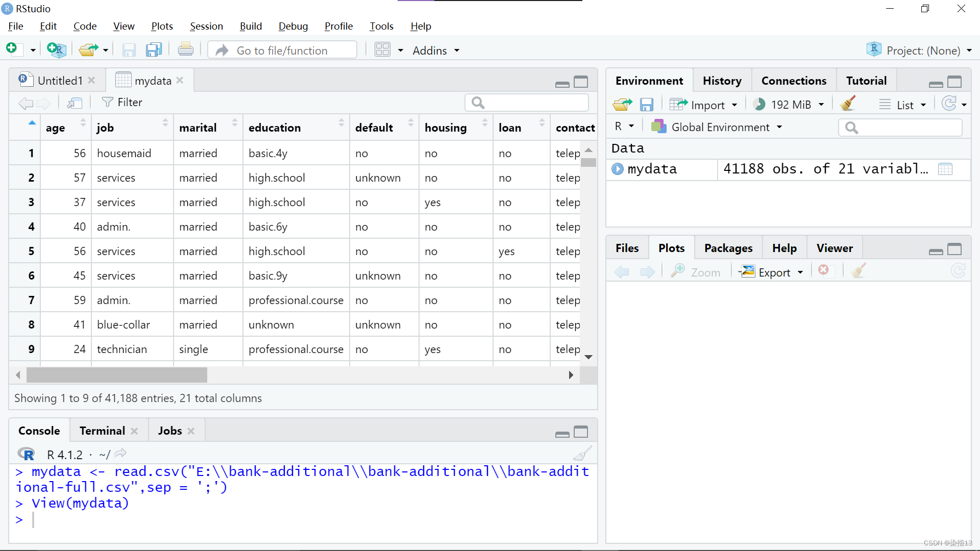This screenshot has width=980, height=551.
Task: Click the new script icon
Action: [12, 50]
